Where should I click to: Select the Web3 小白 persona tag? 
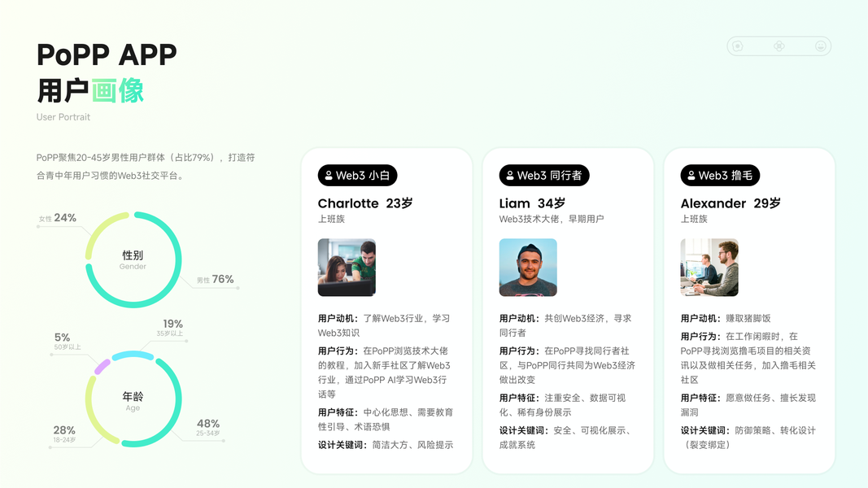coord(358,176)
